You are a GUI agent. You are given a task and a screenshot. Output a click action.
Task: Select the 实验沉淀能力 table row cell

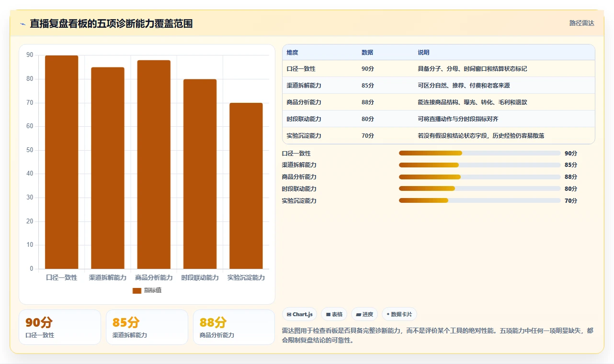(320, 136)
